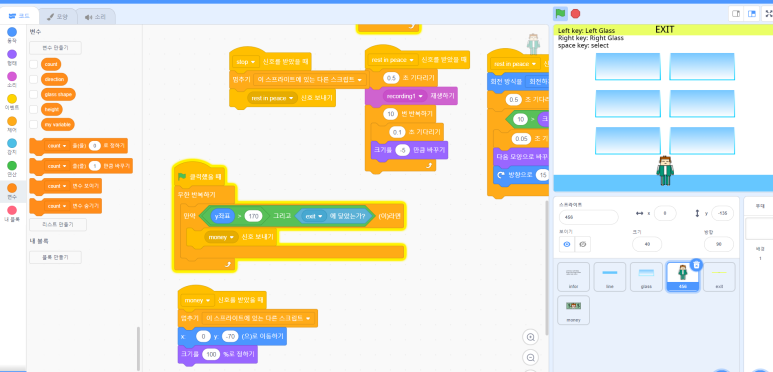Expand the money broadcast dropdown

click(231, 237)
